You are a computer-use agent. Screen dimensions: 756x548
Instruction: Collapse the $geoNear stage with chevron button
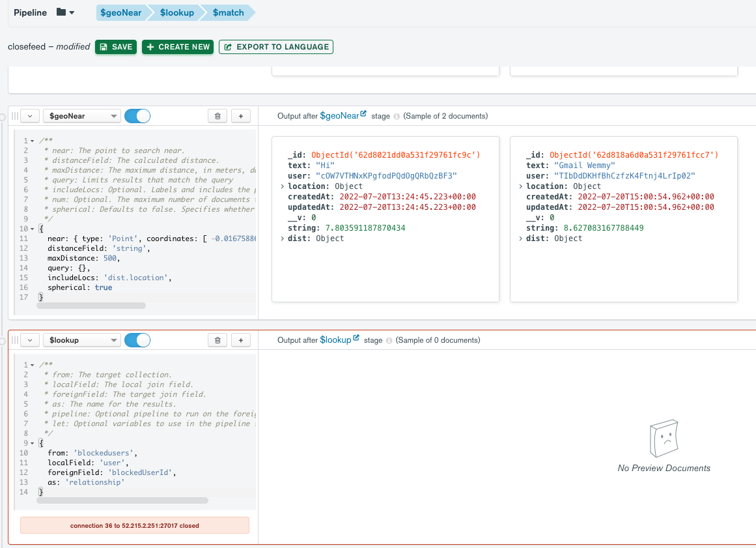pos(30,116)
